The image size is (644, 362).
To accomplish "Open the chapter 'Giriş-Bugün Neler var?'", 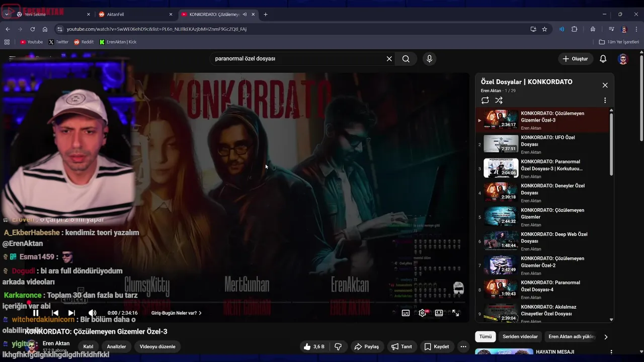I will pyautogui.click(x=176, y=313).
